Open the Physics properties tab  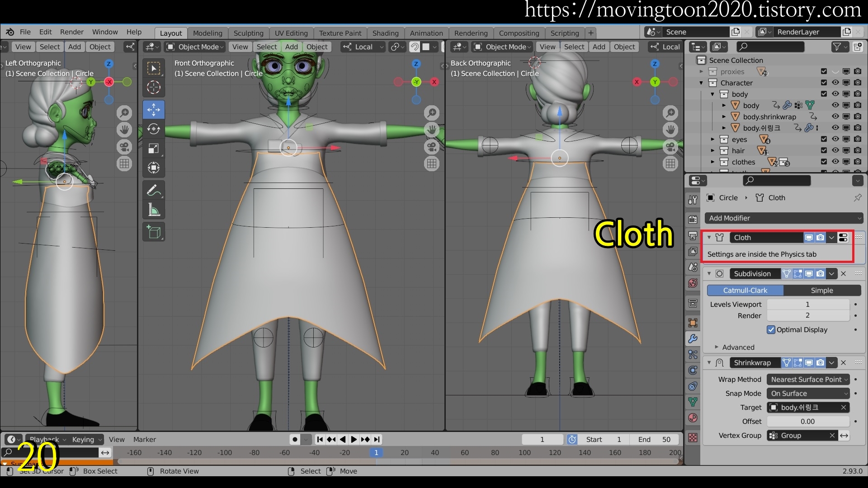tap(693, 370)
